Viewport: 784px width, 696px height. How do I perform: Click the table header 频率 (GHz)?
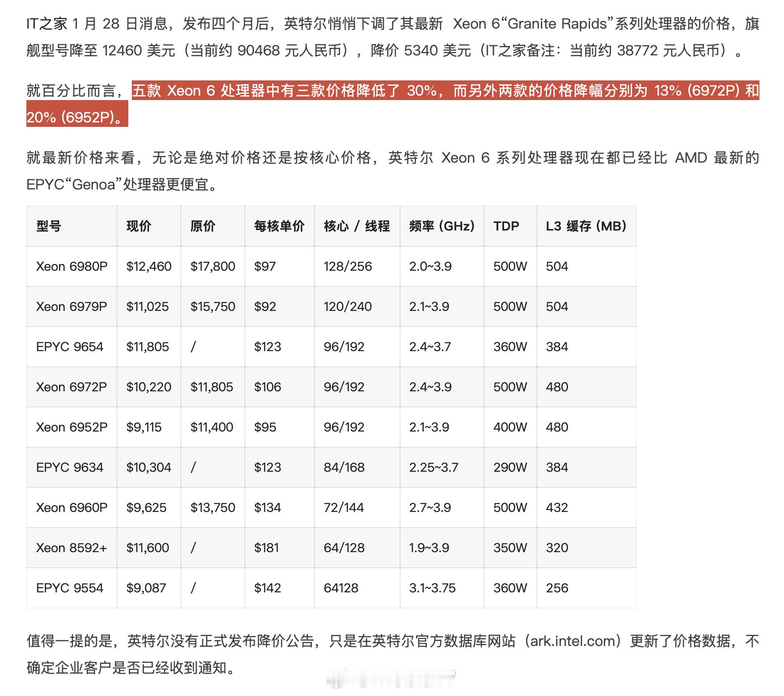[442, 226]
